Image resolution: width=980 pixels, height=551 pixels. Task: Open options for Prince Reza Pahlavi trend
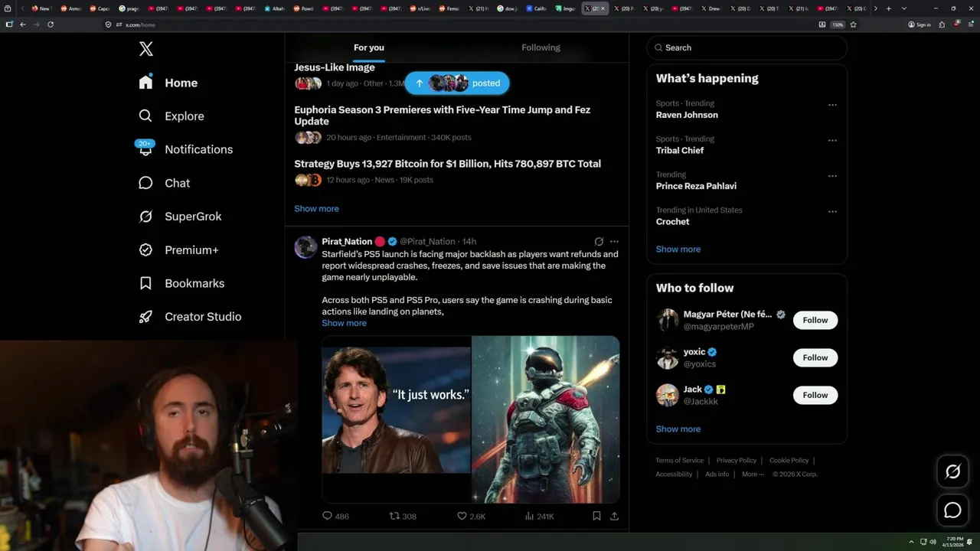[832, 176]
